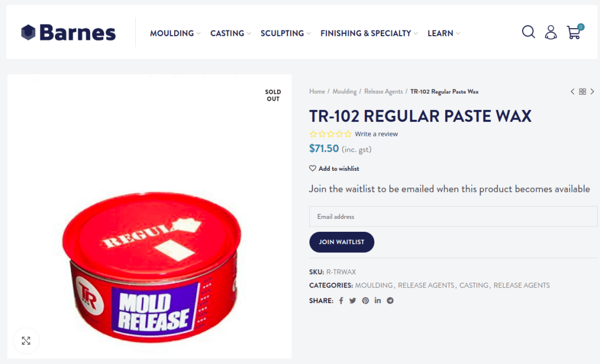Open the shopping cart icon
The height and width of the screenshot is (364, 600).
[x=575, y=32]
